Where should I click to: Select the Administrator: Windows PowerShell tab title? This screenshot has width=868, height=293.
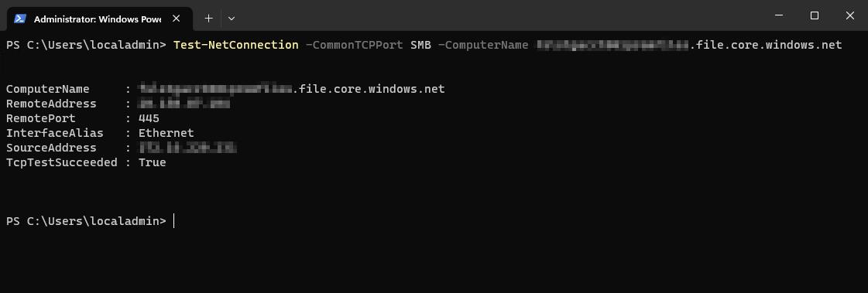click(x=98, y=19)
